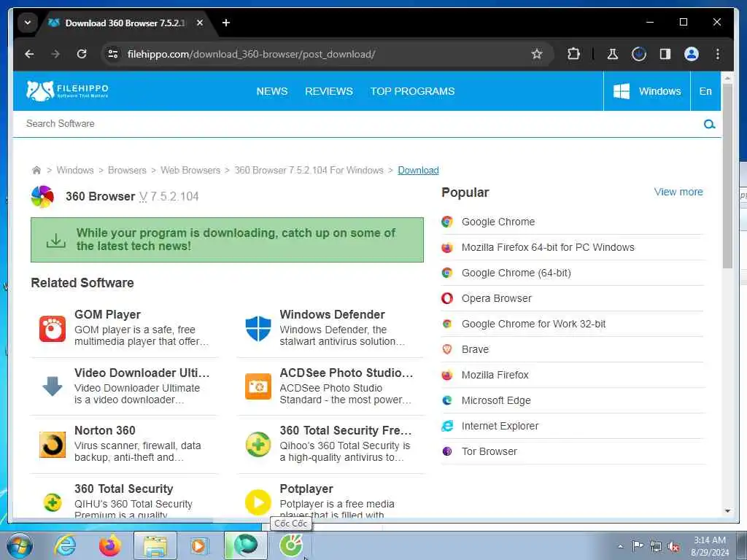Open Internet Explorer popular entry

[x=500, y=426]
